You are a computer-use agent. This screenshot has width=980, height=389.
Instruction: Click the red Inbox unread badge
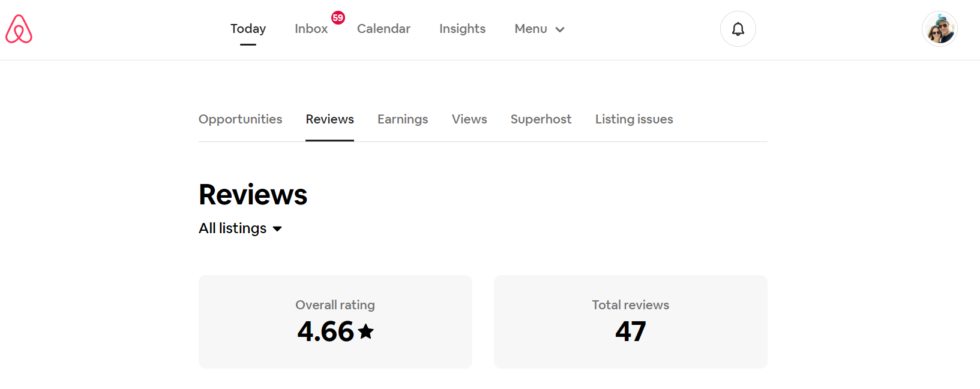pos(338,17)
